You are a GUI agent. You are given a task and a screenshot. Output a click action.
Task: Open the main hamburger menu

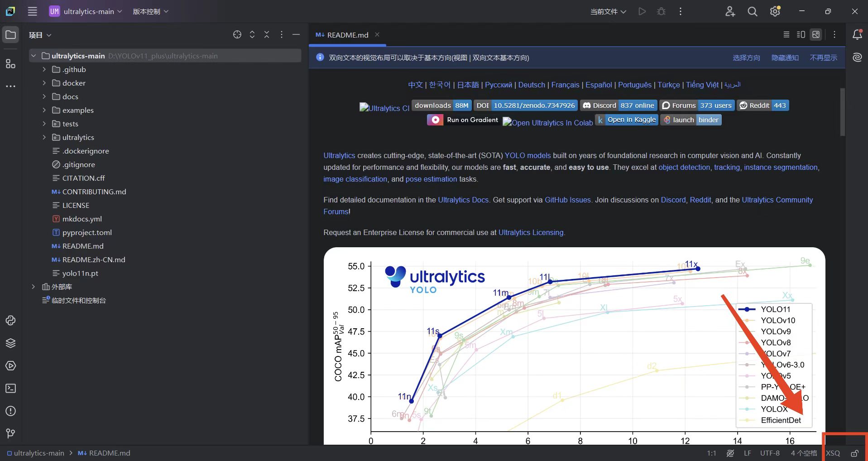32,11
